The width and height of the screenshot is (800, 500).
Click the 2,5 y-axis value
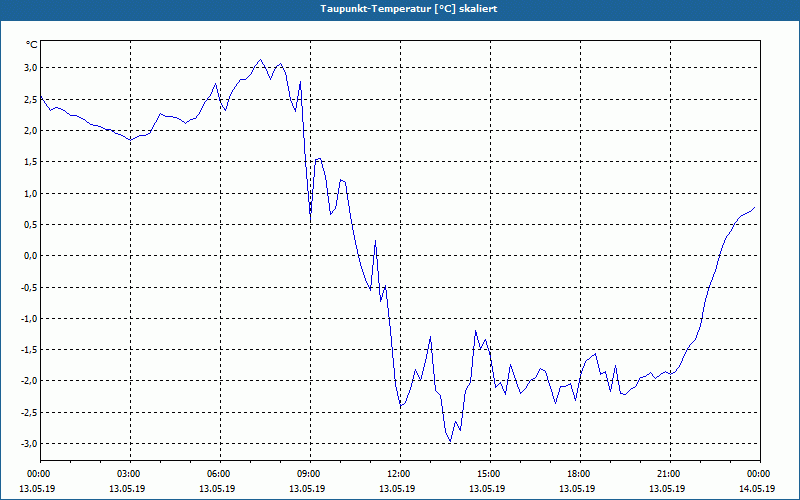point(31,99)
